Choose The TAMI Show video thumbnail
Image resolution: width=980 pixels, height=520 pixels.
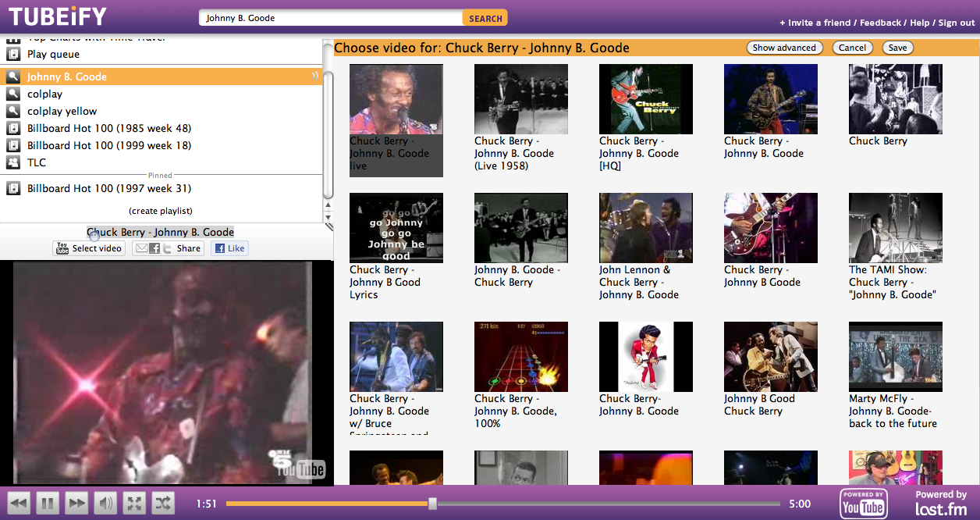pos(896,228)
